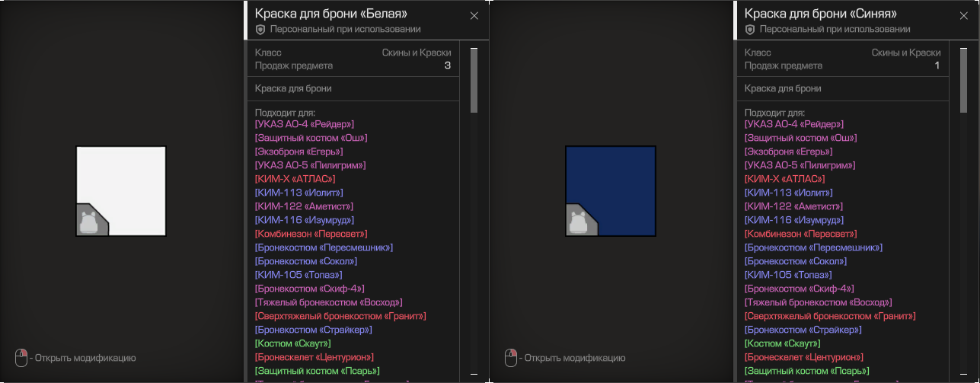Viewport: 980px width, 383px height.
Task: Click «Скины и Краски» class value in «Синяя» panel
Action: [906, 53]
